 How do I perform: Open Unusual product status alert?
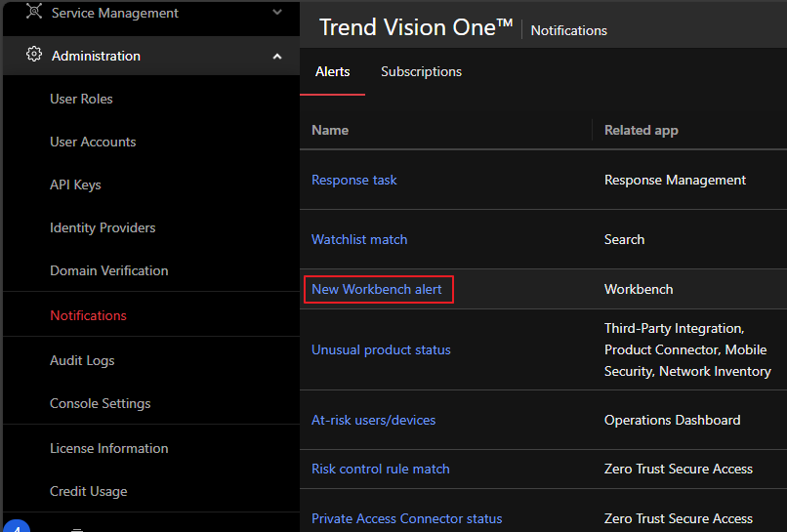click(x=381, y=349)
